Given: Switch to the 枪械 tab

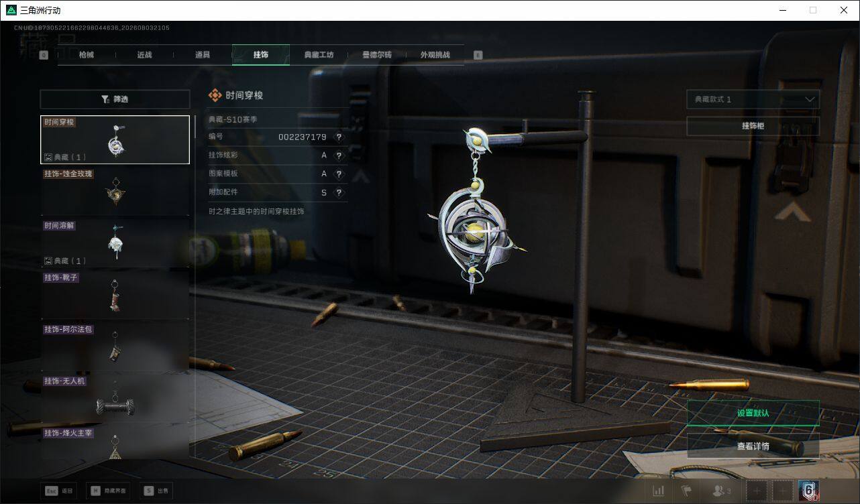Looking at the screenshot, I should pos(87,55).
